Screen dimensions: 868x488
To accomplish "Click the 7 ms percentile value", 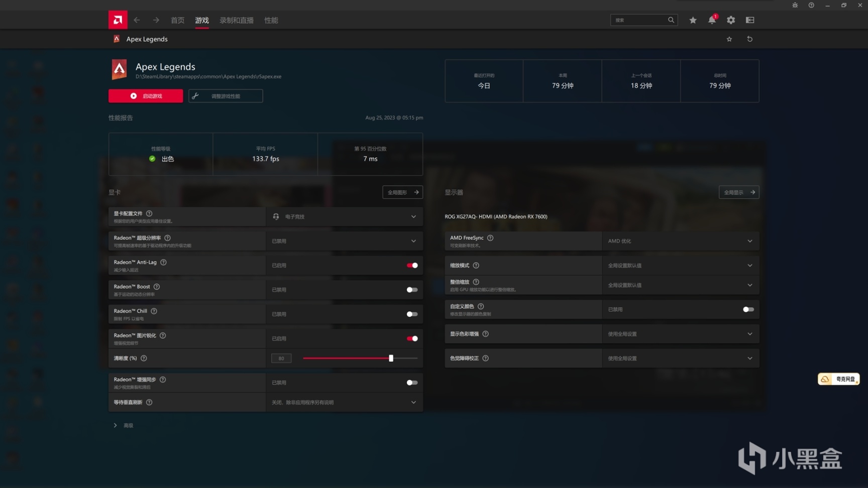I will click(370, 159).
